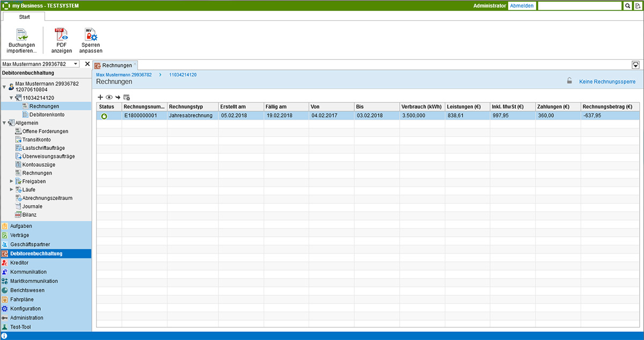This screenshot has width=644, height=340.
Task: Open Bilanz in the tree
Action: pos(30,215)
